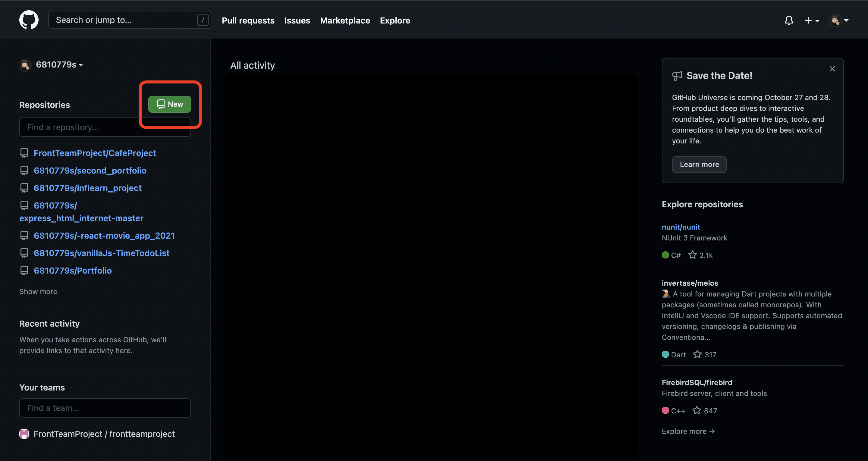Click the Find a team input field

click(105, 408)
